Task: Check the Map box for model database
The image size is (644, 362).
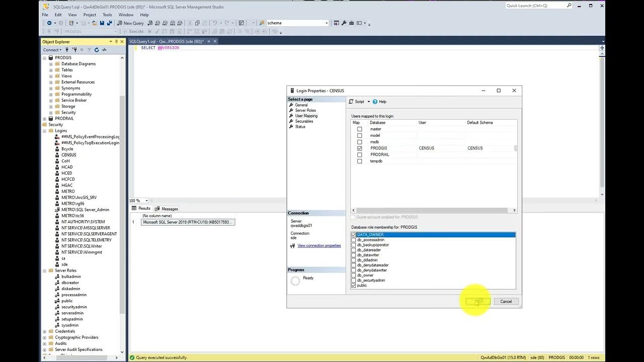Action: (x=359, y=135)
